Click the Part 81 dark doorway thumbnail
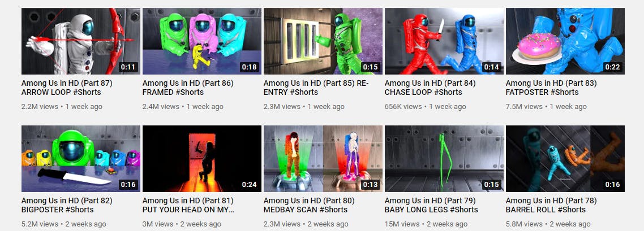 201,159
